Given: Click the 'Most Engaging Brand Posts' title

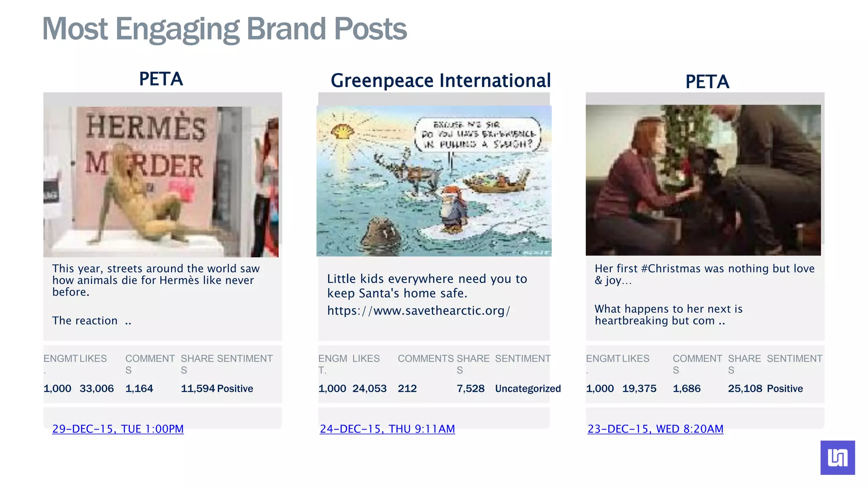Looking at the screenshot, I should click(x=224, y=29).
